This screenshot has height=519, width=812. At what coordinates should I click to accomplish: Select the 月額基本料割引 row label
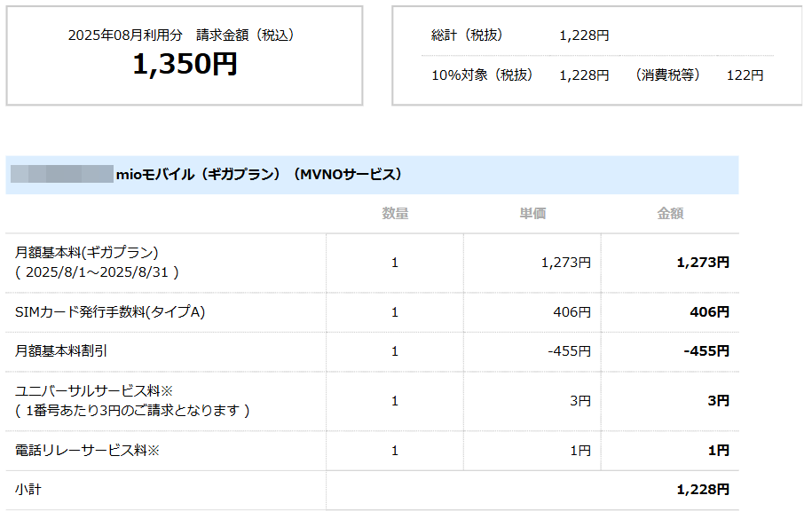click(x=61, y=351)
